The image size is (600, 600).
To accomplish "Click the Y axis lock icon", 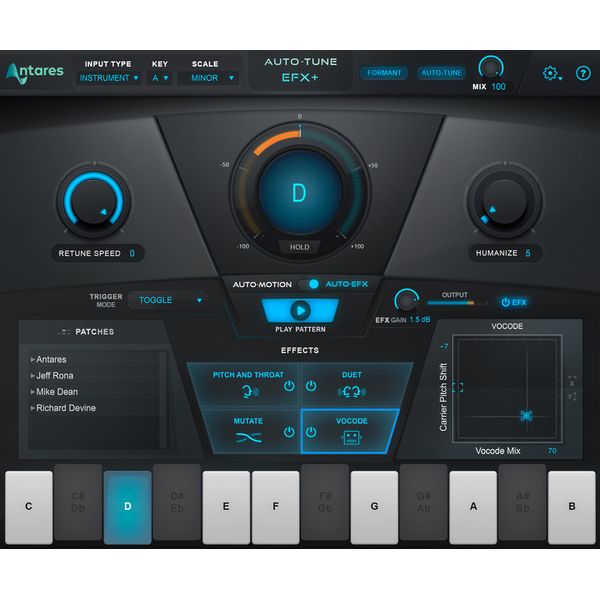I will (572, 396).
